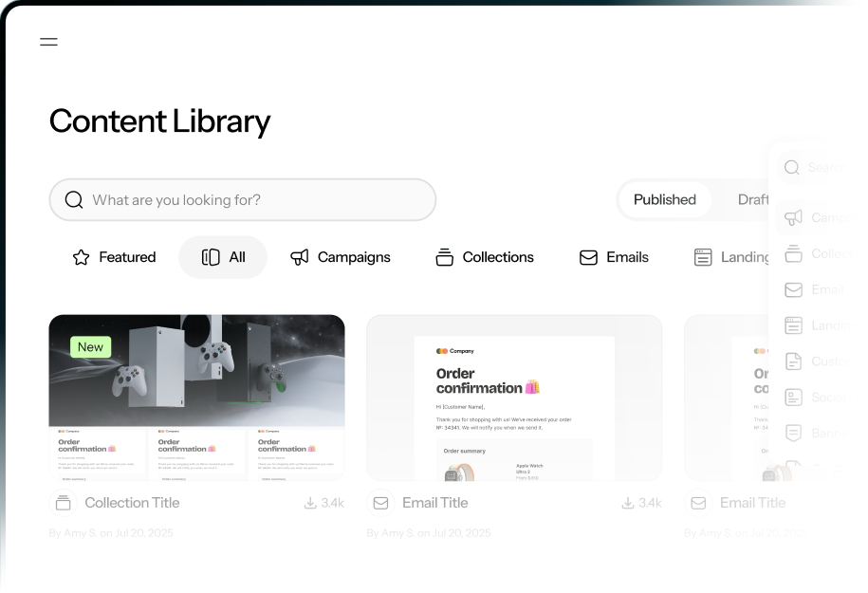
Task: Switch to the Published view
Action: 664,200
